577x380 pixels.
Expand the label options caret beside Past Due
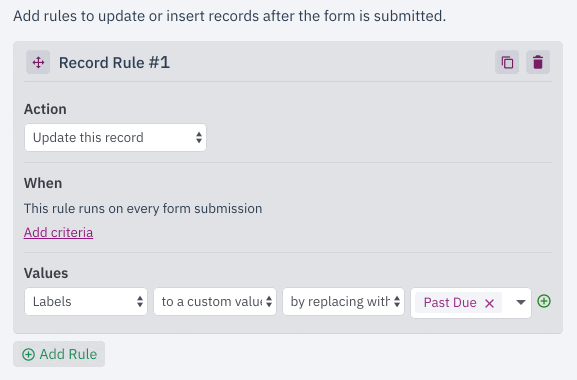tap(520, 302)
